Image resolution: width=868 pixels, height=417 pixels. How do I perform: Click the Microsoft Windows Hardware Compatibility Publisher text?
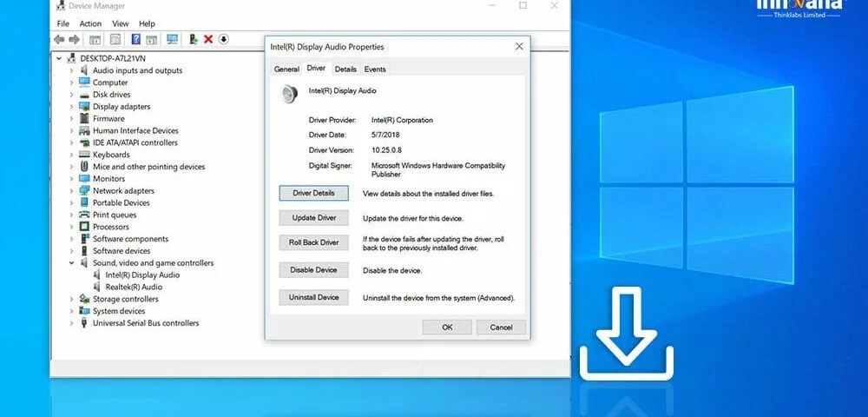pyautogui.click(x=437, y=170)
